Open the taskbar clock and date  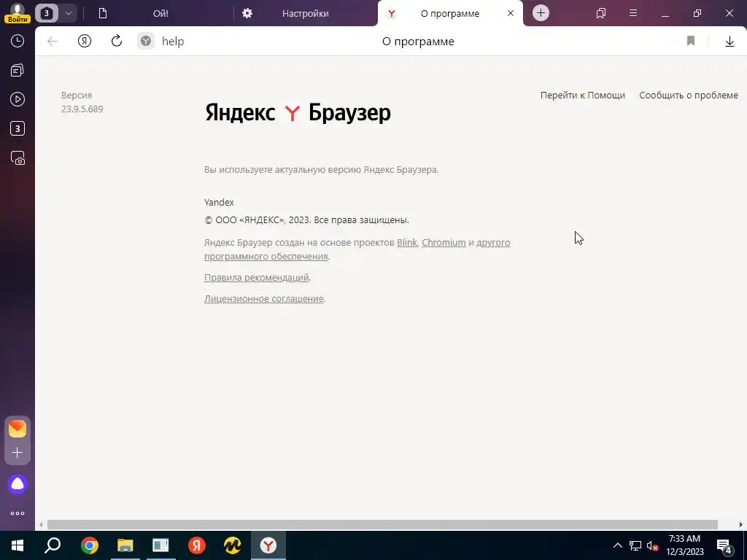click(684, 545)
